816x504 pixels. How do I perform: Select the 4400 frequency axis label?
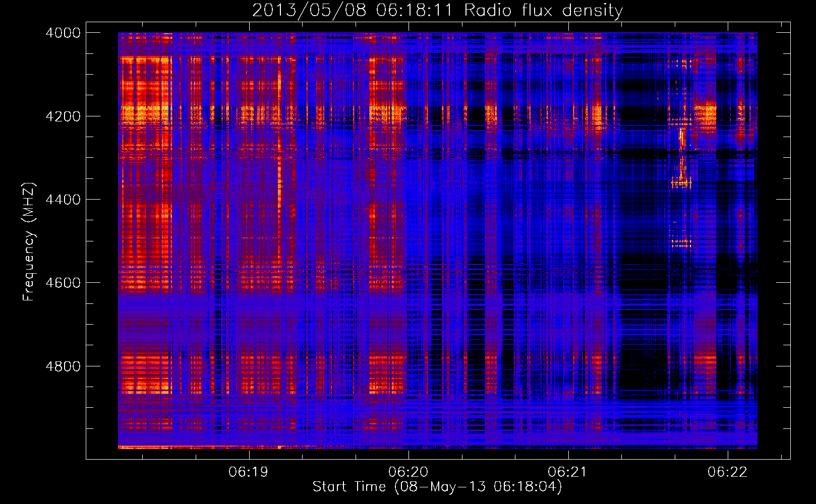[63, 200]
